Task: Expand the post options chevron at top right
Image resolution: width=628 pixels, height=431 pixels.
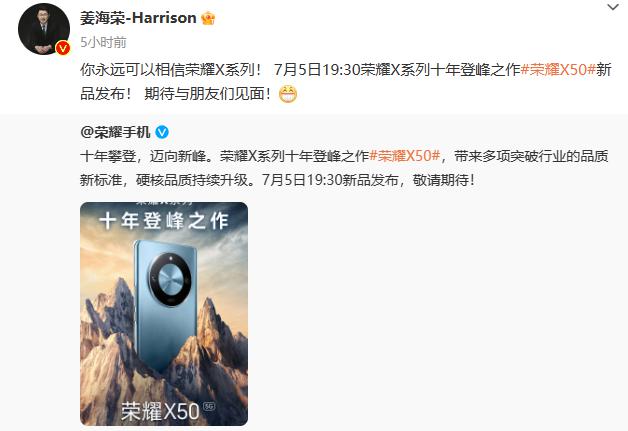Action: (613, 7)
